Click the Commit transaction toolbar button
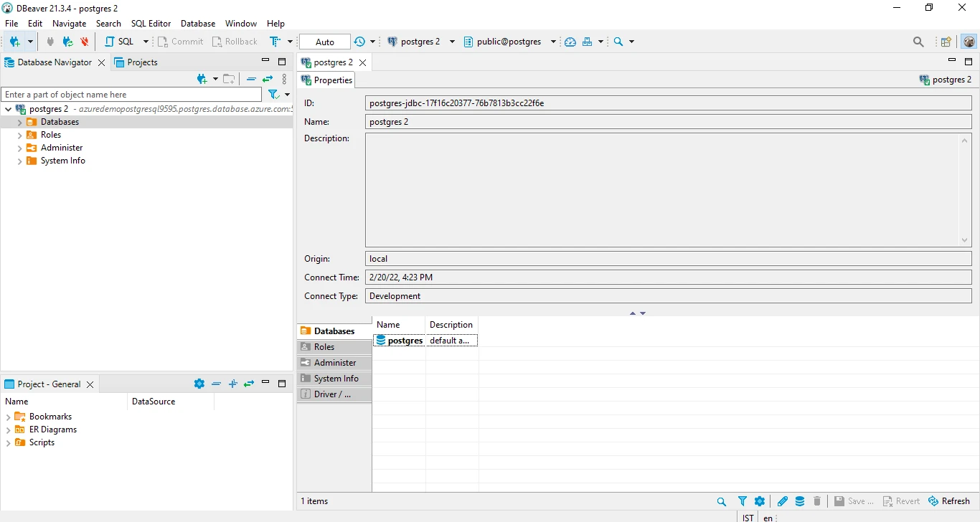 [x=180, y=42]
